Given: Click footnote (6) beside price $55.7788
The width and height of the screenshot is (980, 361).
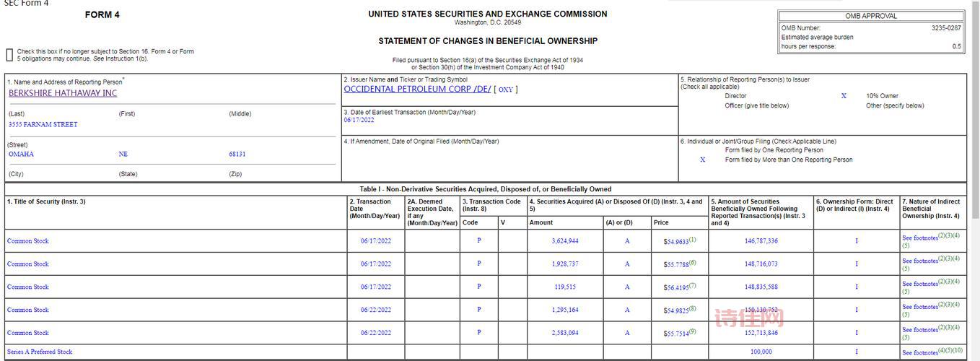Looking at the screenshot, I should click(693, 263).
